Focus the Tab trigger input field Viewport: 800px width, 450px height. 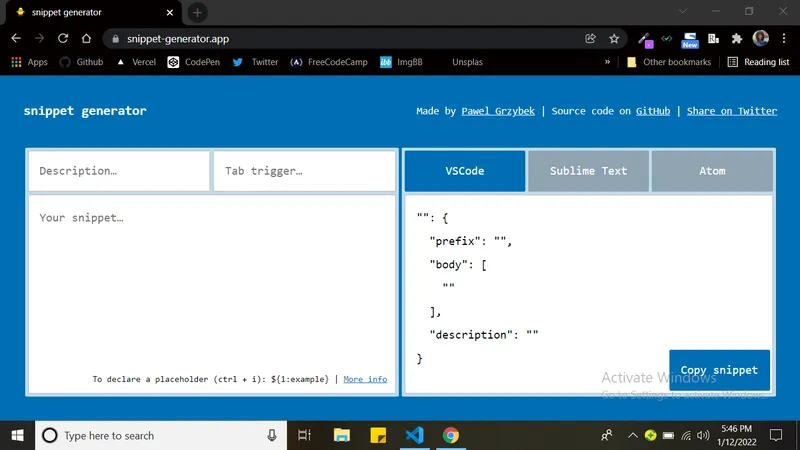(x=305, y=171)
